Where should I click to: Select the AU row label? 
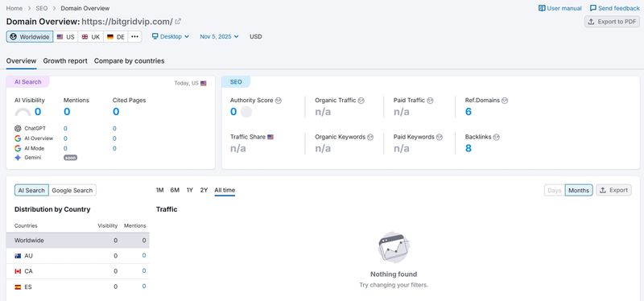tap(28, 256)
